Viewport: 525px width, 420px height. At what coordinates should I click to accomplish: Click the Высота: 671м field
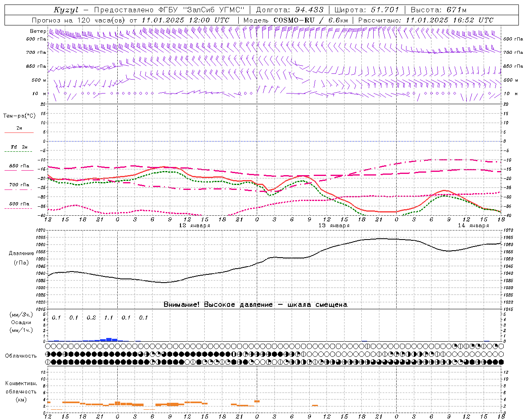(x=438, y=10)
